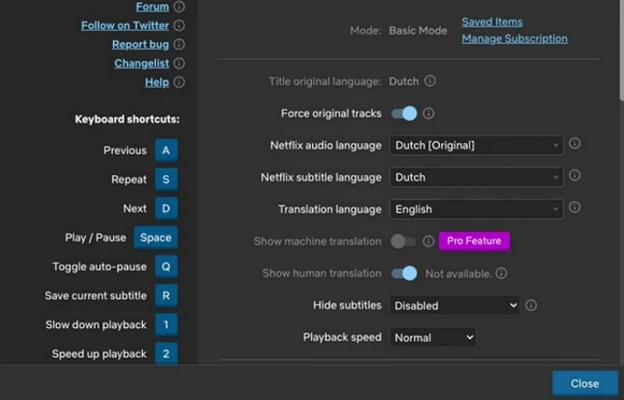Click the Not available text

458,274
